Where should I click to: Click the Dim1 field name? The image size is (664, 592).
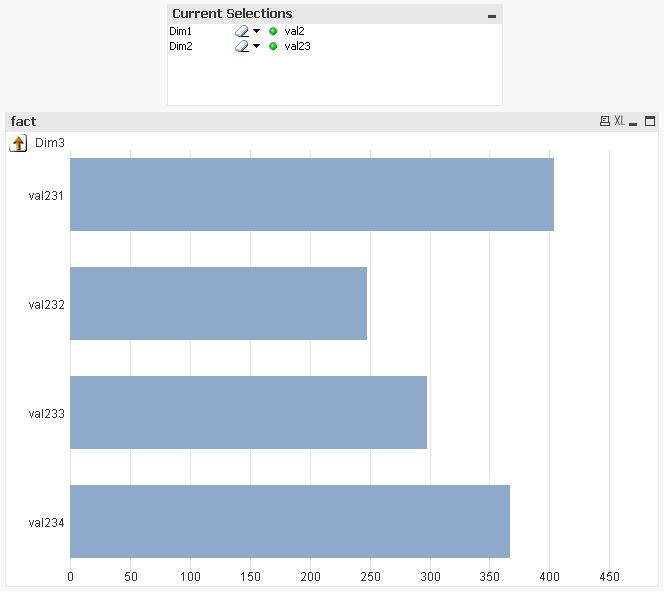click(x=180, y=31)
